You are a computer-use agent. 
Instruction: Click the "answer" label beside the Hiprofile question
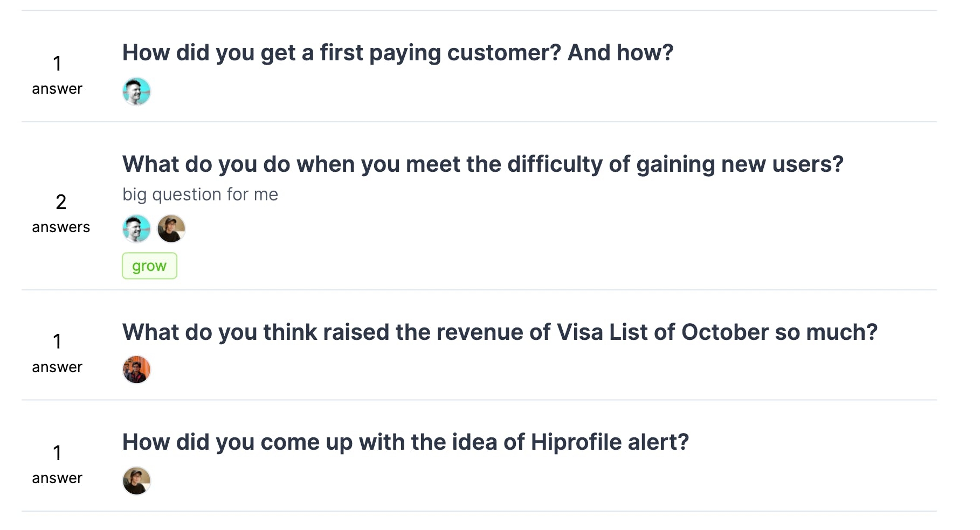(x=57, y=478)
